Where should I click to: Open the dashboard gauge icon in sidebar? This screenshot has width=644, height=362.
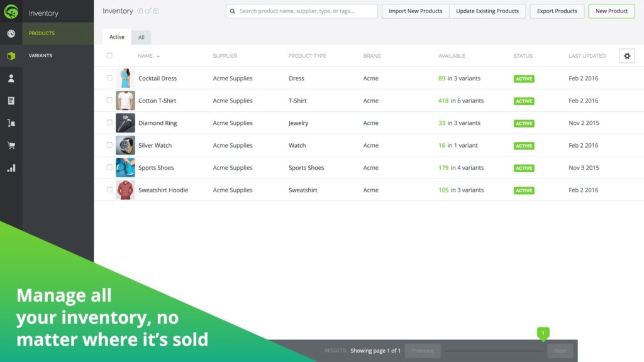pyautogui.click(x=11, y=33)
